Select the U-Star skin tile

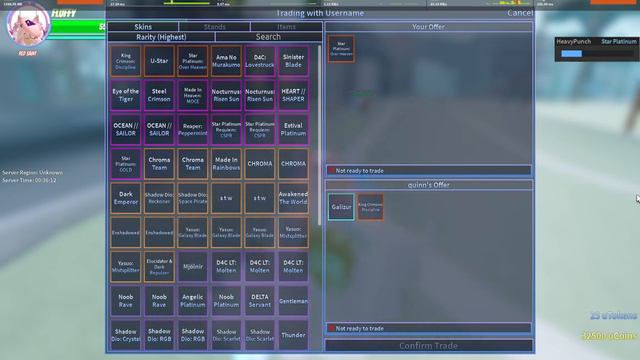click(x=159, y=61)
